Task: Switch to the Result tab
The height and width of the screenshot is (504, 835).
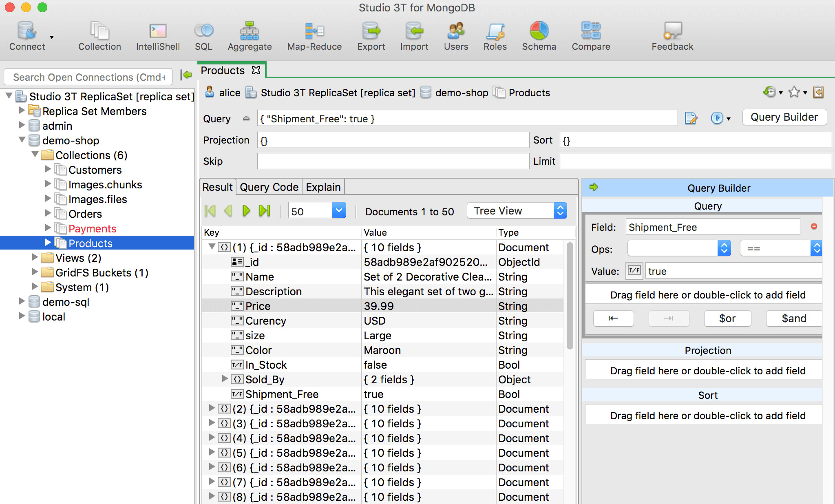Action: pyautogui.click(x=218, y=187)
